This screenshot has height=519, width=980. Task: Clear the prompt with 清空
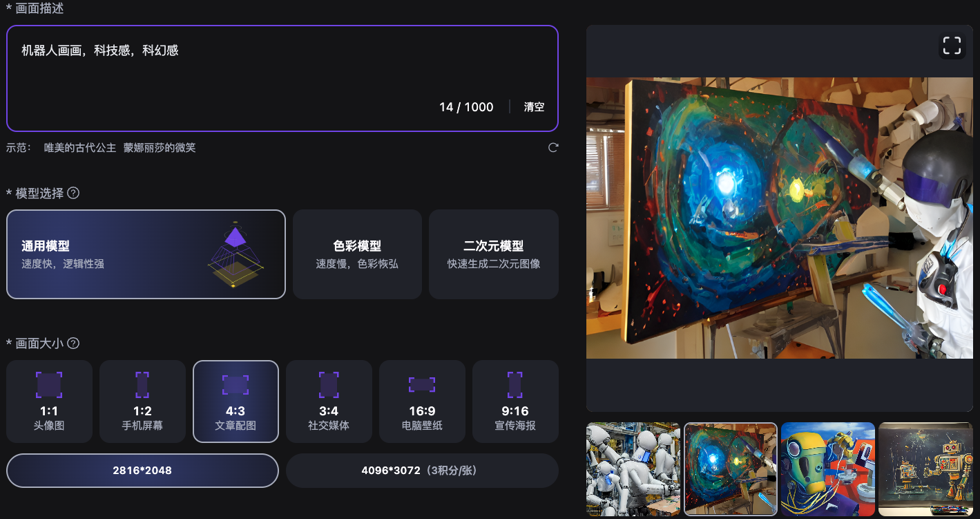[534, 107]
